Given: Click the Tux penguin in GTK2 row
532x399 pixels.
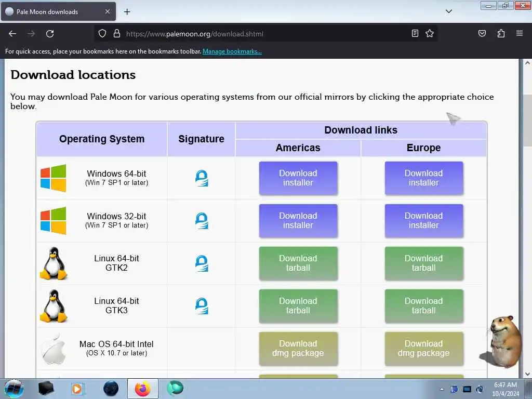Looking at the screenshot, I should click(x=54, y=263).
